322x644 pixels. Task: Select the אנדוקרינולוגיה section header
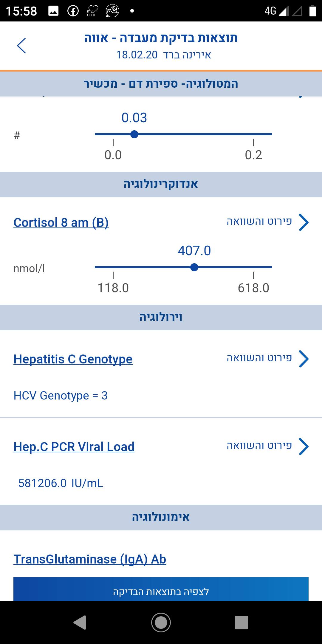point(161,184)
